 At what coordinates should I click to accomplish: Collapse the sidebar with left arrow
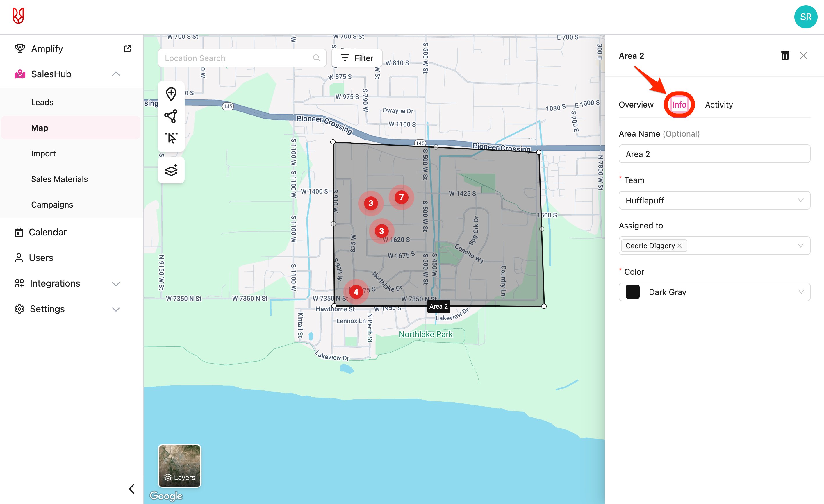click(x=132, y=489)
